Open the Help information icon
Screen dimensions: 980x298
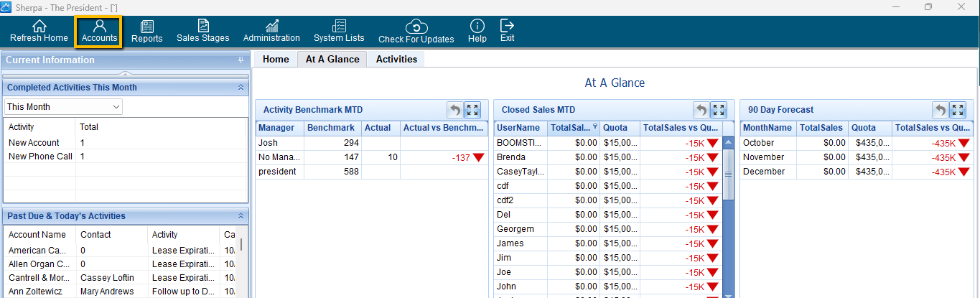[477, 31]
